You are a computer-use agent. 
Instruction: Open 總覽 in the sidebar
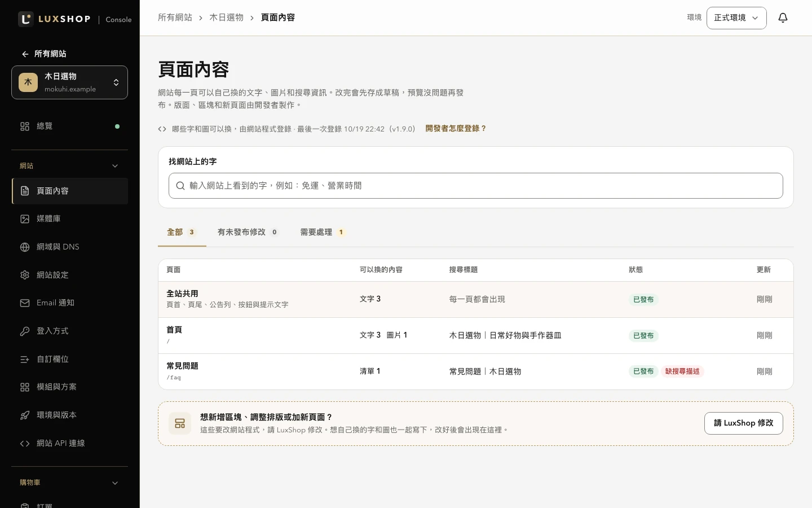pos(69,126)
